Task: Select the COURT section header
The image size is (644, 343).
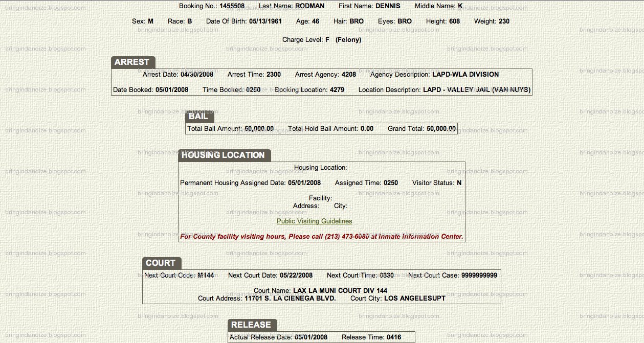Action: point(161,263)
